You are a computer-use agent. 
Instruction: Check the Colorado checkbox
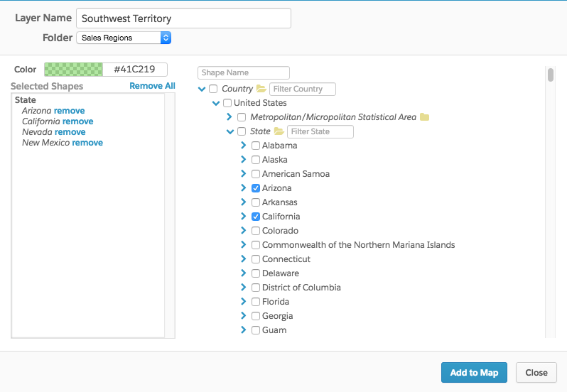[256, 231]
